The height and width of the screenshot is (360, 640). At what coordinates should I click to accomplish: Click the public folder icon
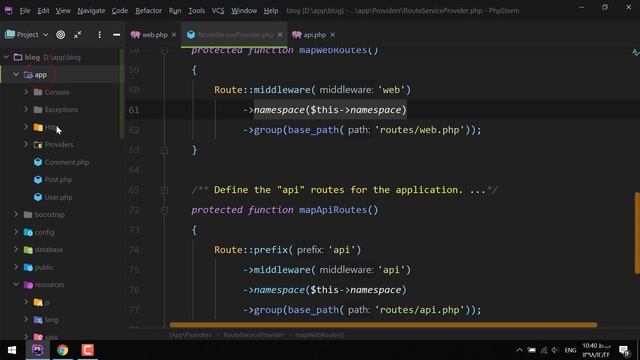[x=28, y=267]
